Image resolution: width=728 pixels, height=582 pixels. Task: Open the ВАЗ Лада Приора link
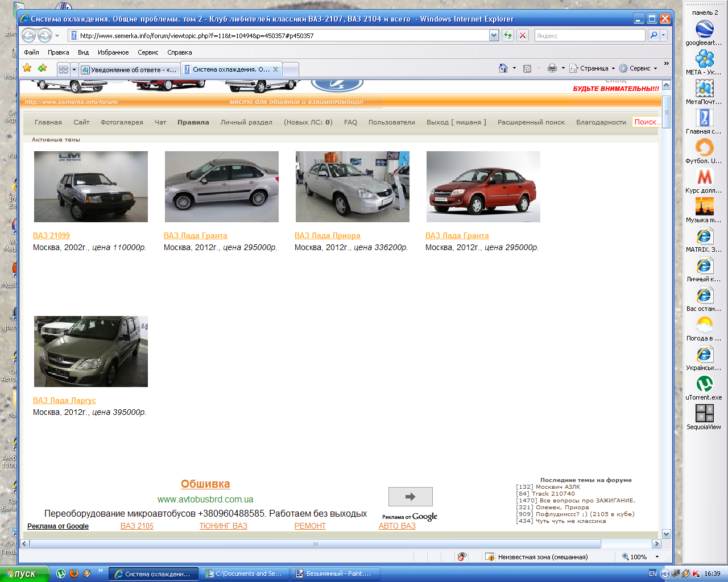(x=327, y=235)
